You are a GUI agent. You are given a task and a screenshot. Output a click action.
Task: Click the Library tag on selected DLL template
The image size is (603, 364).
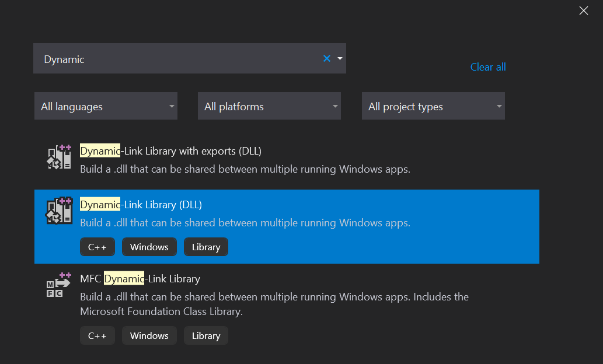[x=206, y=247]
